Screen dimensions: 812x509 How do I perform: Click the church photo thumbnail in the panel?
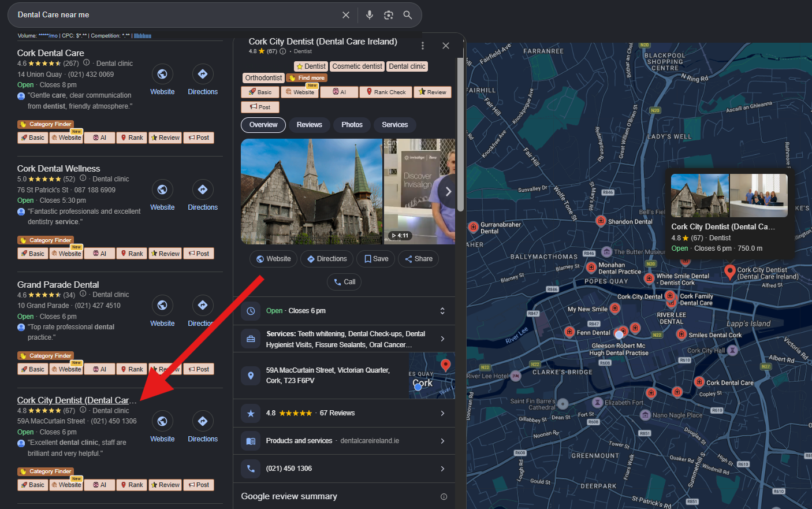click(311, 191)
